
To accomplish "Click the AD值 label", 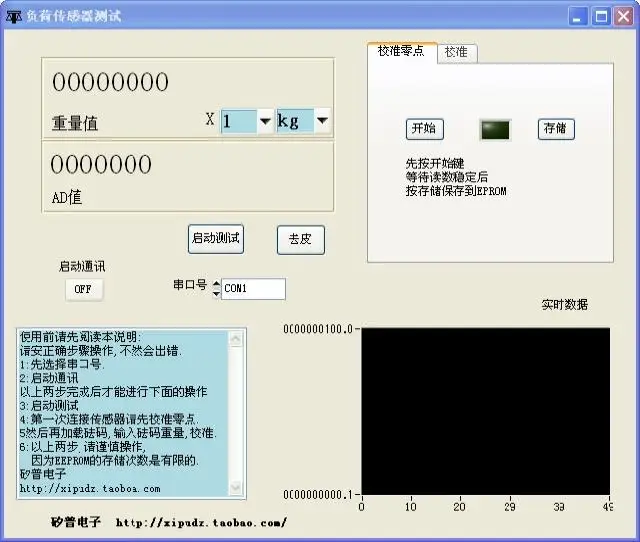I will pos(67,198).
